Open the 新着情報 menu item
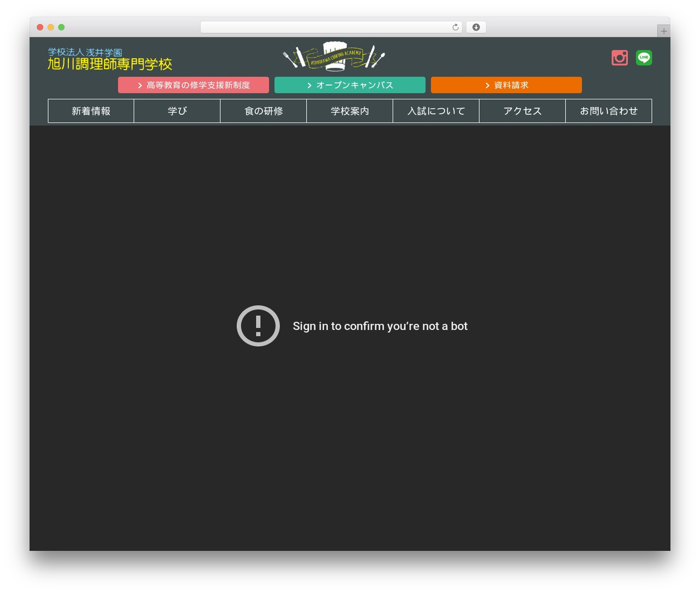Viewport: 700px width, 593px height. [x=91, y=111]
